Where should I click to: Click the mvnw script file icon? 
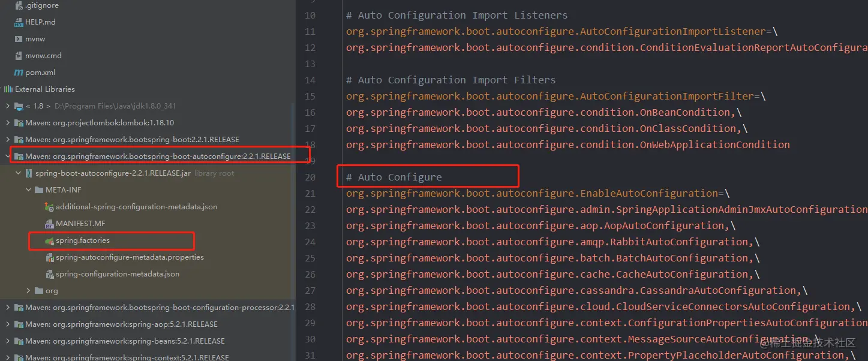pyautogui.click(x=19, y=39)
